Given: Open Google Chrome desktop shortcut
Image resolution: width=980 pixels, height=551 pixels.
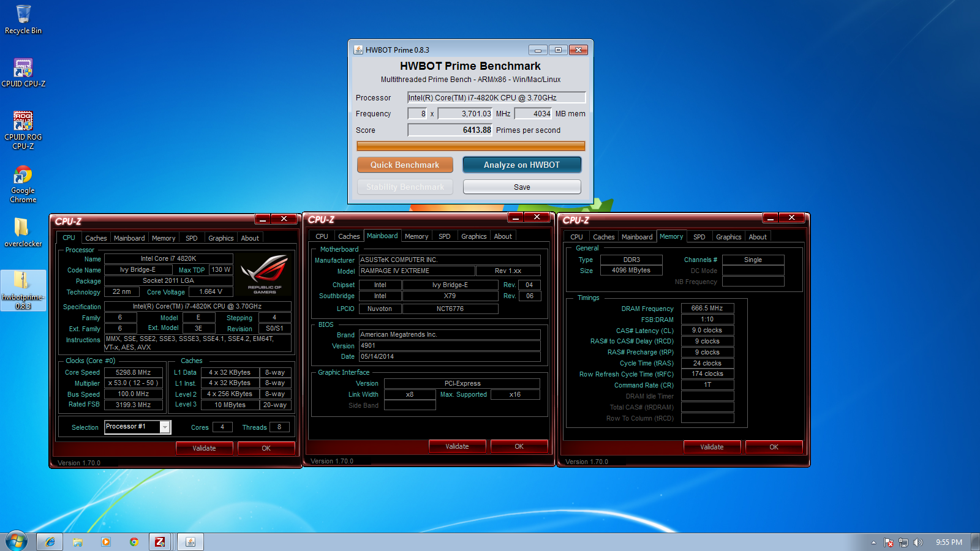Looking at the screenshot, I should click(23, 184).
